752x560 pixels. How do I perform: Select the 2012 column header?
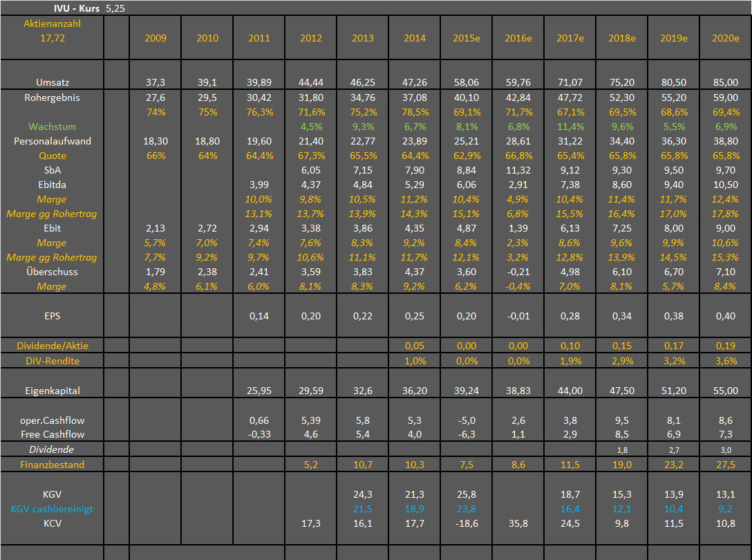click(311, 38)
